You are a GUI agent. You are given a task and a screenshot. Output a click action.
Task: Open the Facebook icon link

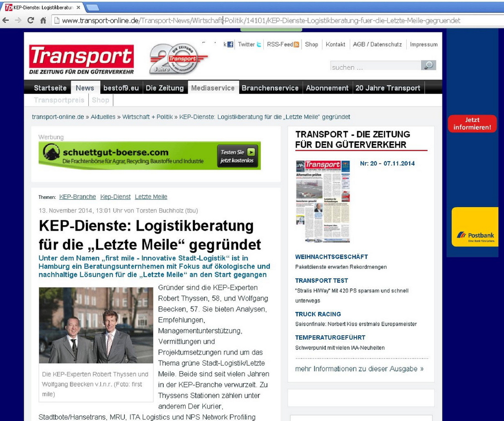(230, 45)
